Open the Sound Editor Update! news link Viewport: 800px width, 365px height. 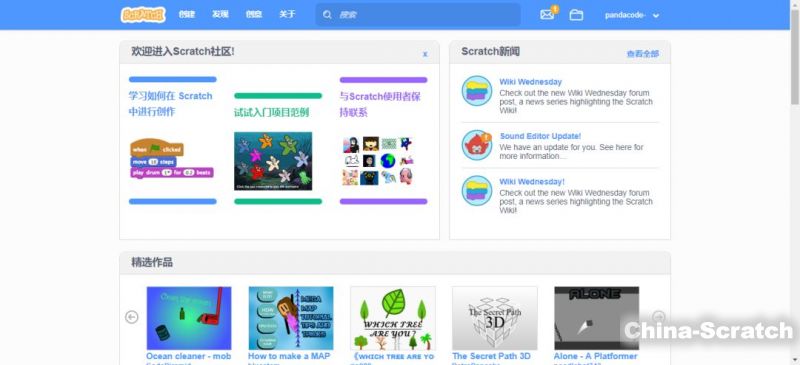click(x=540, y=136)
